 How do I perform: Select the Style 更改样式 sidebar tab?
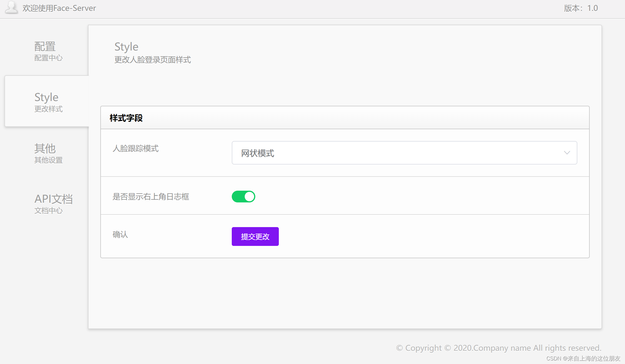[x=46, y=102]
